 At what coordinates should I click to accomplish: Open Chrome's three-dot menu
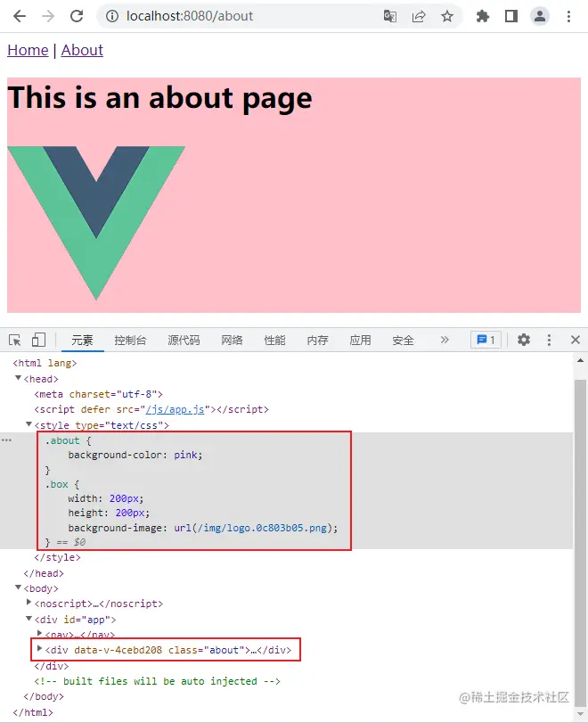(x=568, y=17)
